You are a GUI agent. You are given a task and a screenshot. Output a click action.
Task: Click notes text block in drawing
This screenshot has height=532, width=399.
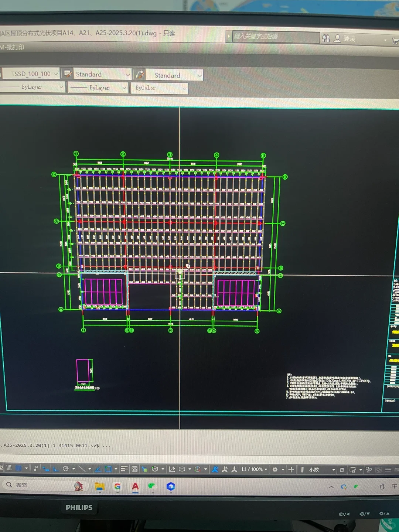(x=328, y=386)
